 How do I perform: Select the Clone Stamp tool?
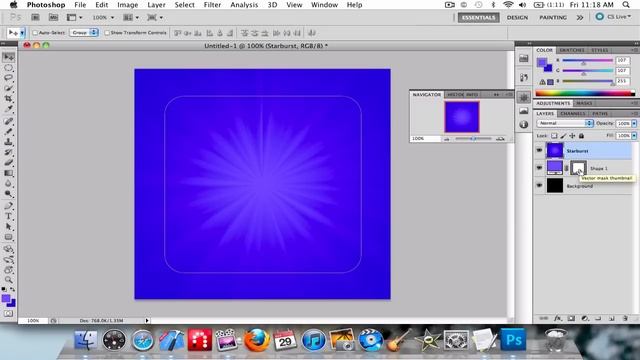[9, 142]
